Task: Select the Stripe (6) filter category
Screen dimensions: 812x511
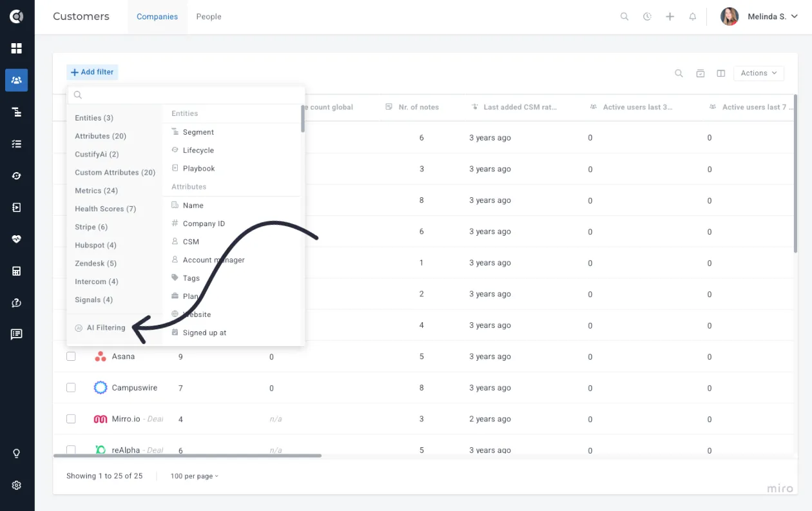Action: (92, 227)
